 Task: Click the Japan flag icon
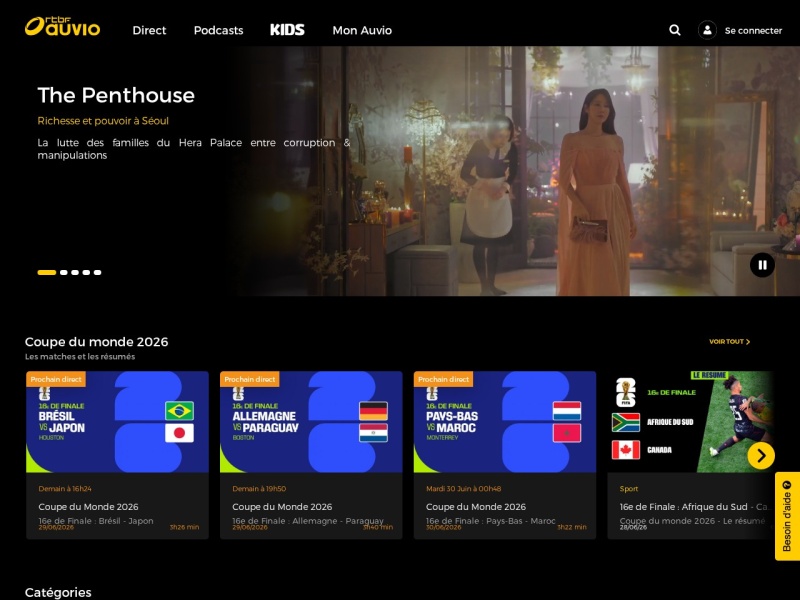[x=180, y=433]
